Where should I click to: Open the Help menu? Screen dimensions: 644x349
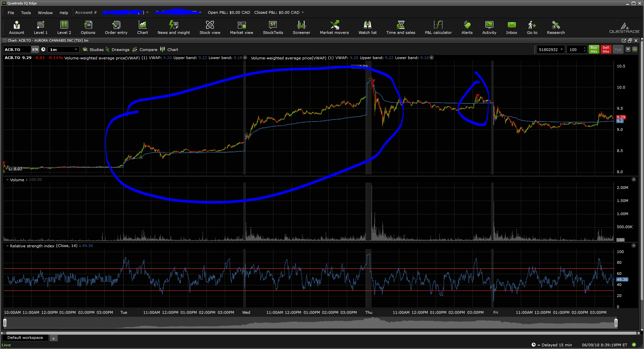click(64, 13)
